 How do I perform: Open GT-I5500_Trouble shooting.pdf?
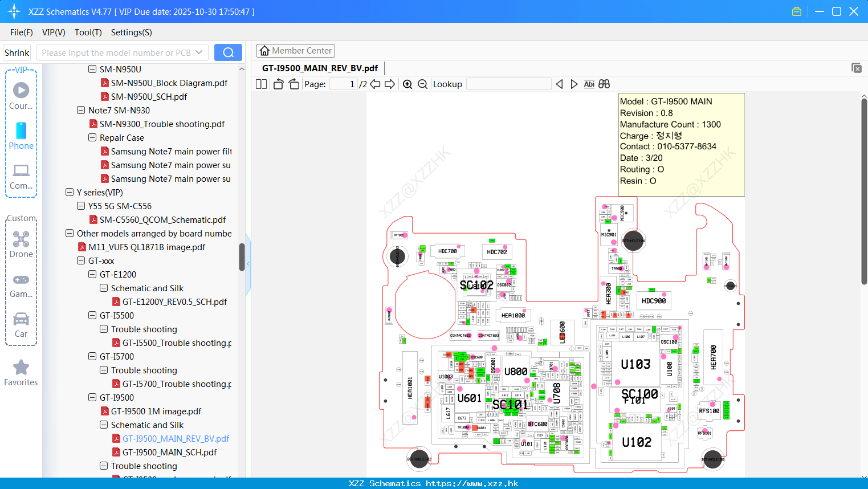pyautogui.click(x=177, y=343)
